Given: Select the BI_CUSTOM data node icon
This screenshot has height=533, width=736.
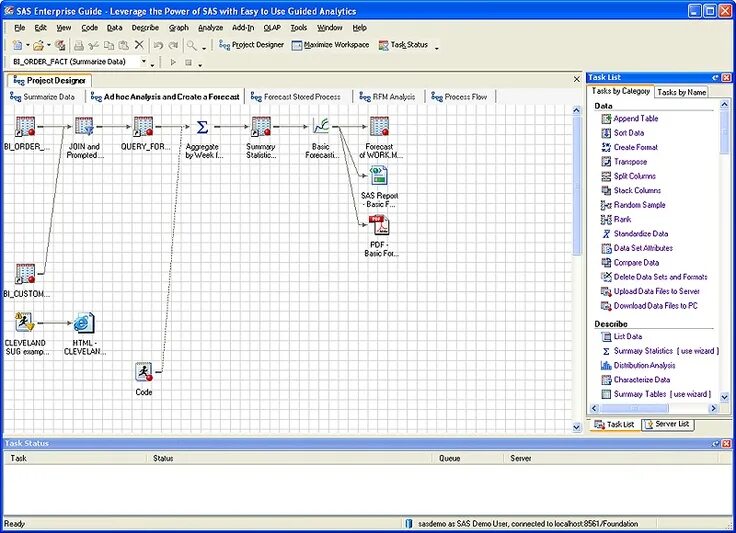Looking at the screenshot, I should coord(25,274).
